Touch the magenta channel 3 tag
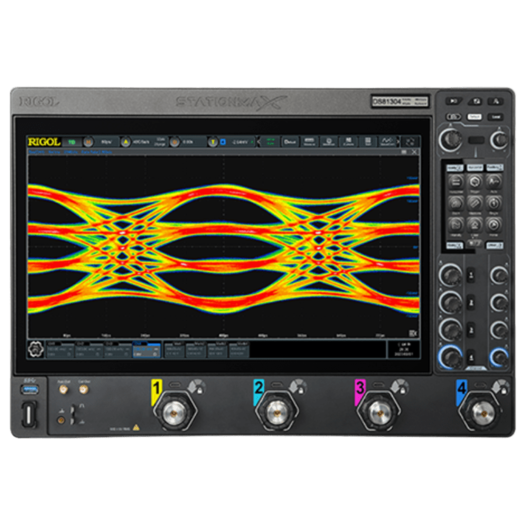The height and width of the screenshot is (520, 520). click(x=359, y=391)
